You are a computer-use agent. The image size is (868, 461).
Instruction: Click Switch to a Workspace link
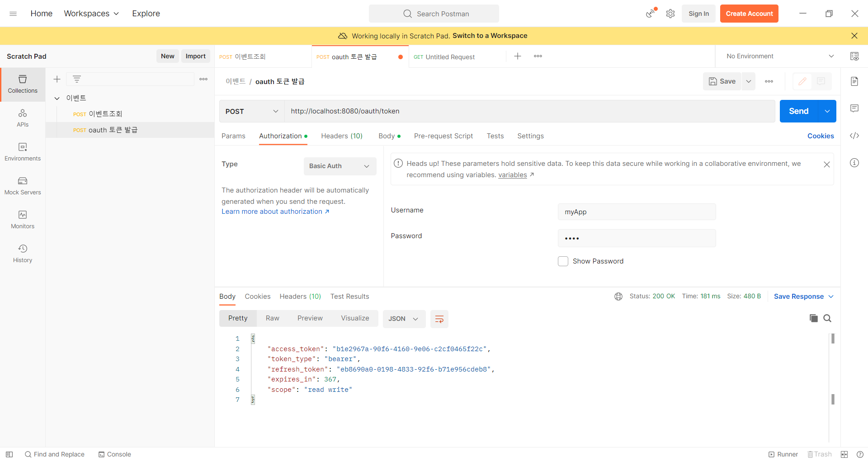click(490, 36)
